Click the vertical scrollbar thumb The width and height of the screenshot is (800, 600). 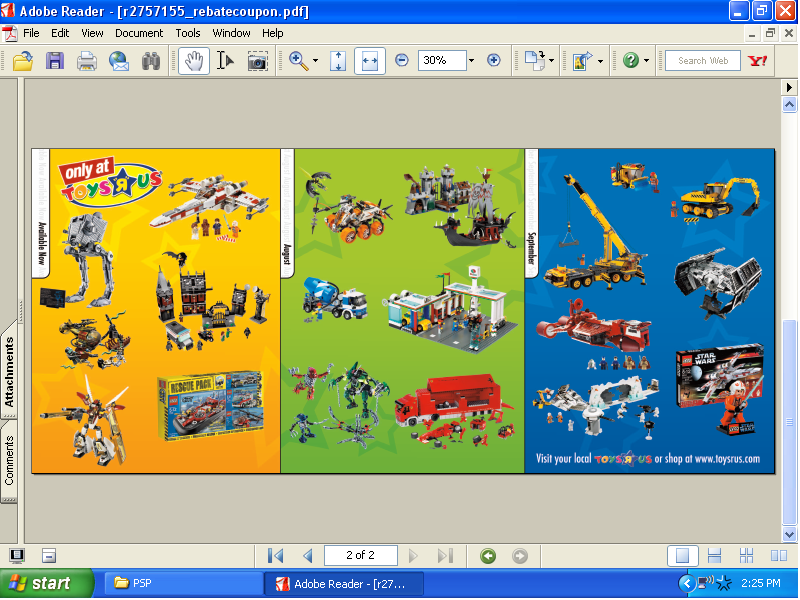(789, 423)
